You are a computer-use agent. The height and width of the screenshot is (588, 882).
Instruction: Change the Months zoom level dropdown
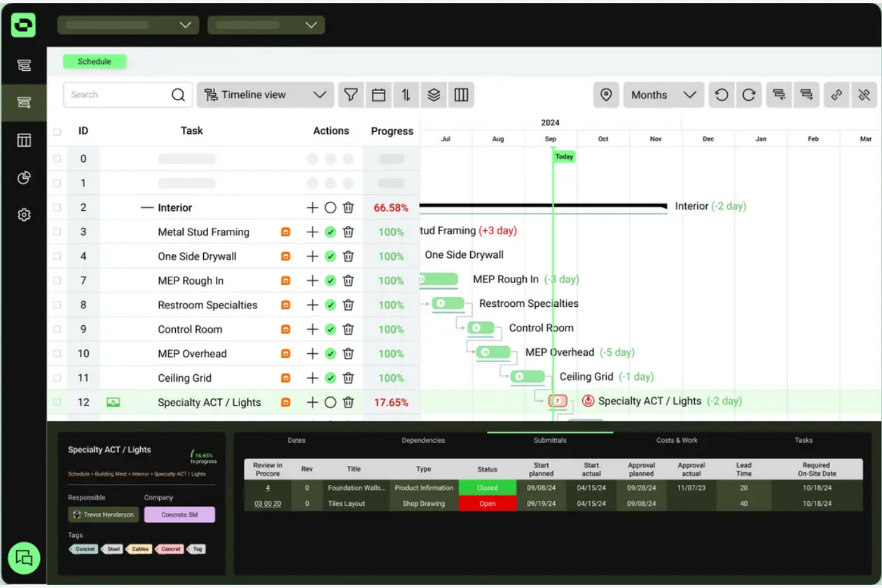[663, 95]
